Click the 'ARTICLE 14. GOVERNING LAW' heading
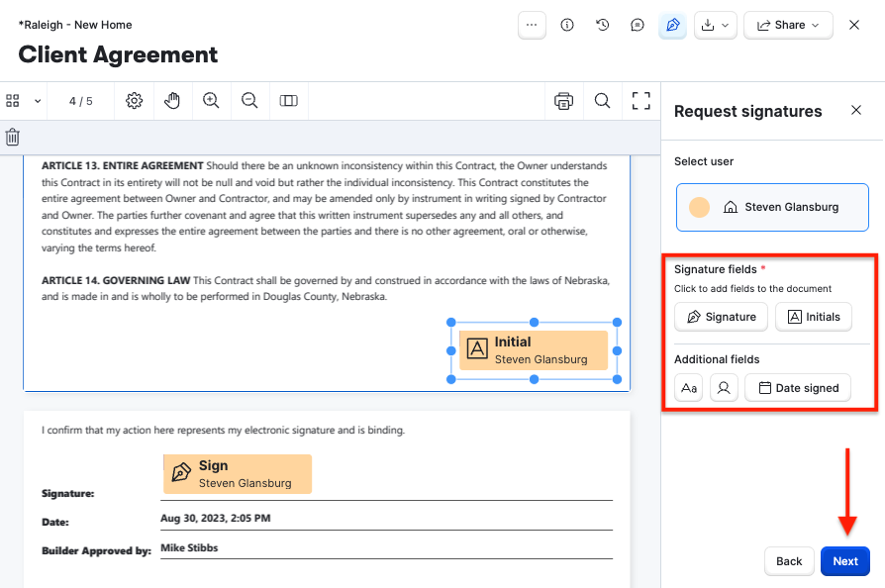This screenshot has height=588, width=885. [x=116, y=280]
